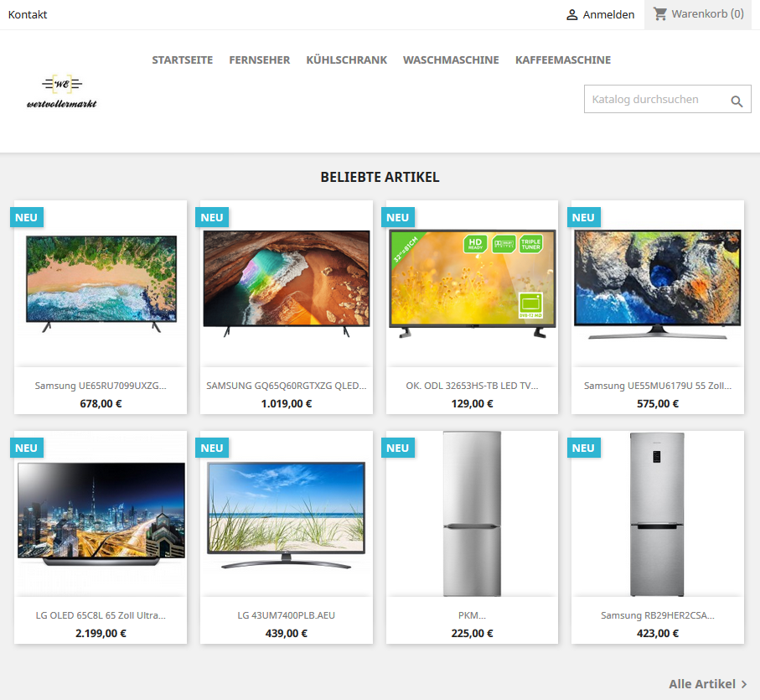The height and width of the screenshot is (700, 760).
Task: Click OK. ODL yellow flower TV image
Action: tap(472, 283)
